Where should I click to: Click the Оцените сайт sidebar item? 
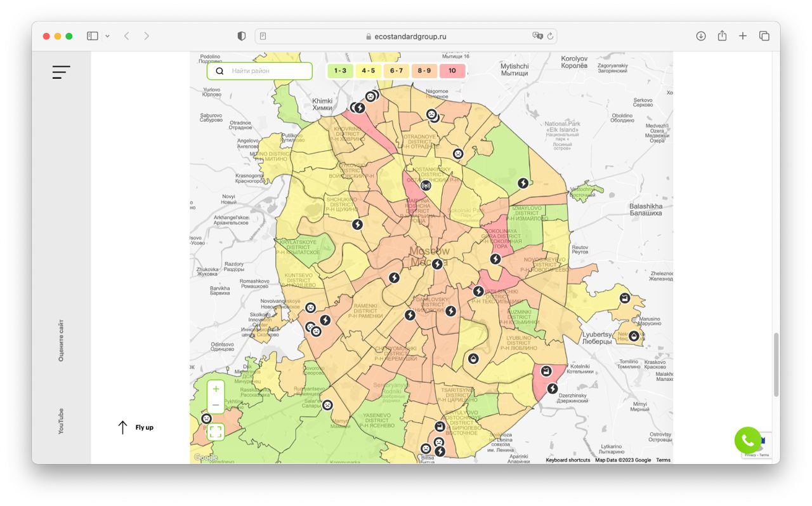(62, 341)
